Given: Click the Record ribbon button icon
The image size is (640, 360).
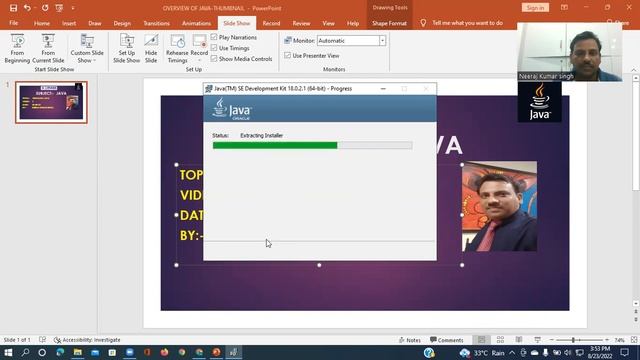Looking at the screenshot, I should coord(199,41).
